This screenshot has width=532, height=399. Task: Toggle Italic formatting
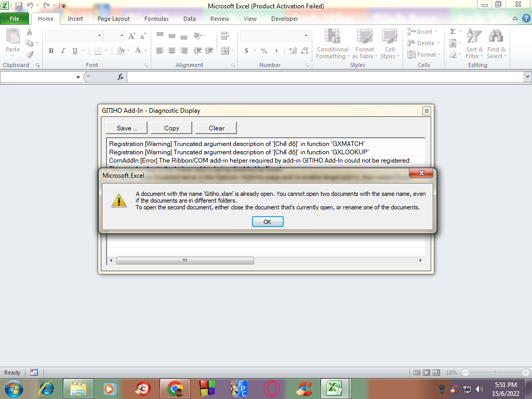coord(63,51)
